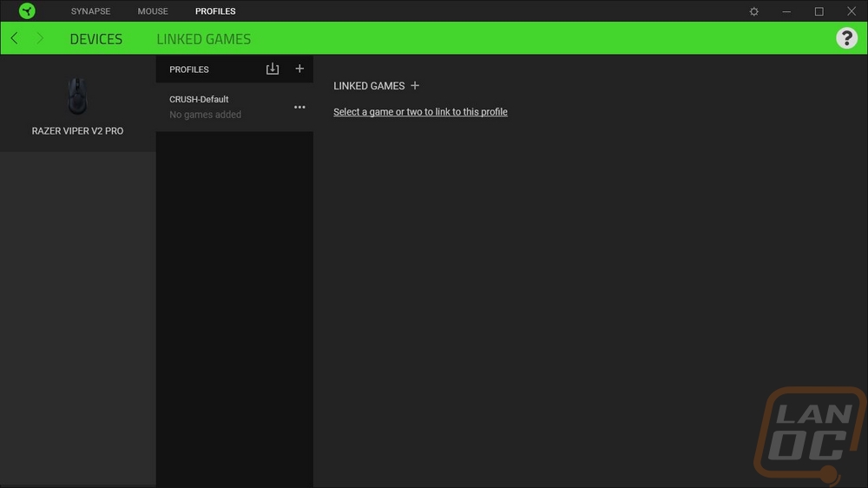The height and width of the screenshot is (488, 868).
Task: Open the Synapse tab
Action: pos(90,11)
